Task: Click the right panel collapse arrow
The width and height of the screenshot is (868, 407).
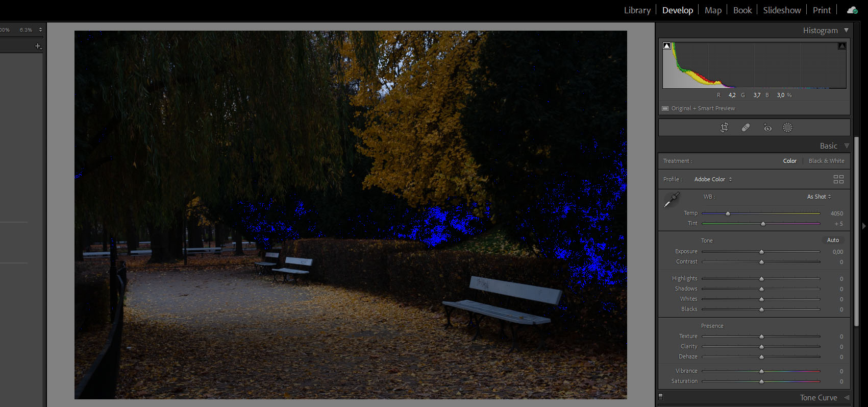Action: (863, 226)
